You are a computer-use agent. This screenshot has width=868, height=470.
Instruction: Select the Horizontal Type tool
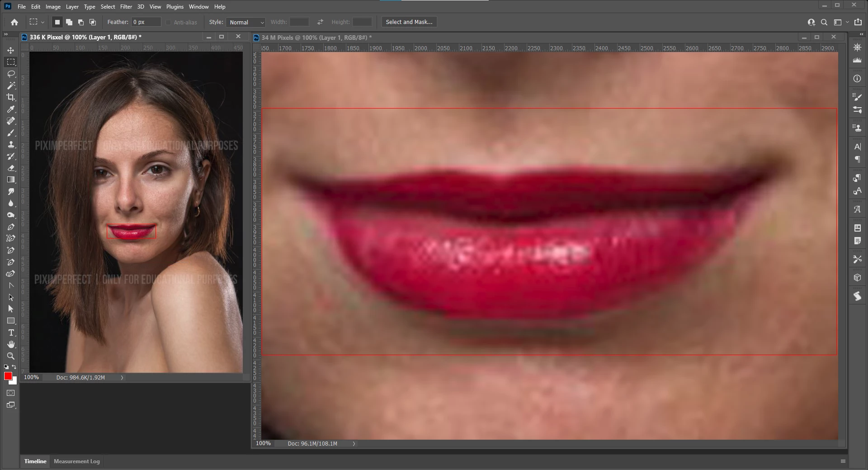(x=11, y=332)
